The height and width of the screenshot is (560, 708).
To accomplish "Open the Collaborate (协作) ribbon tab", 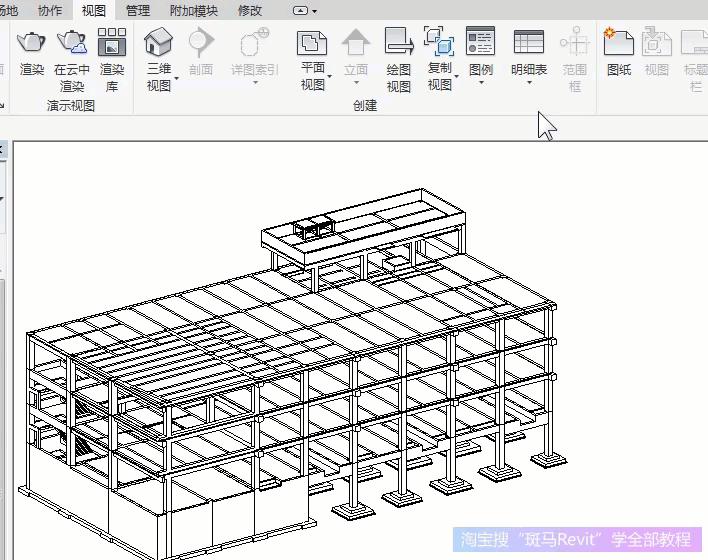I will click(49, 10).
